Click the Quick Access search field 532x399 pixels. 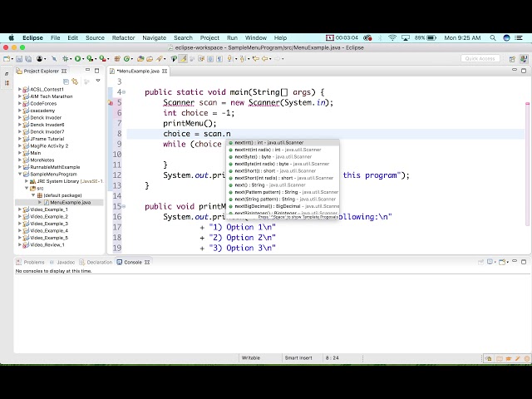point(481,58)
